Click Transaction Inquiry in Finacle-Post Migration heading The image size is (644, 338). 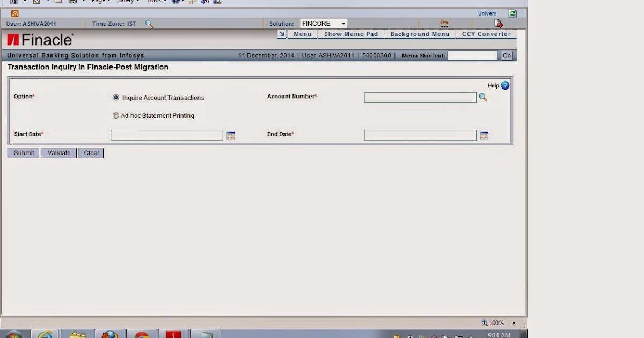tap(88, 67)
